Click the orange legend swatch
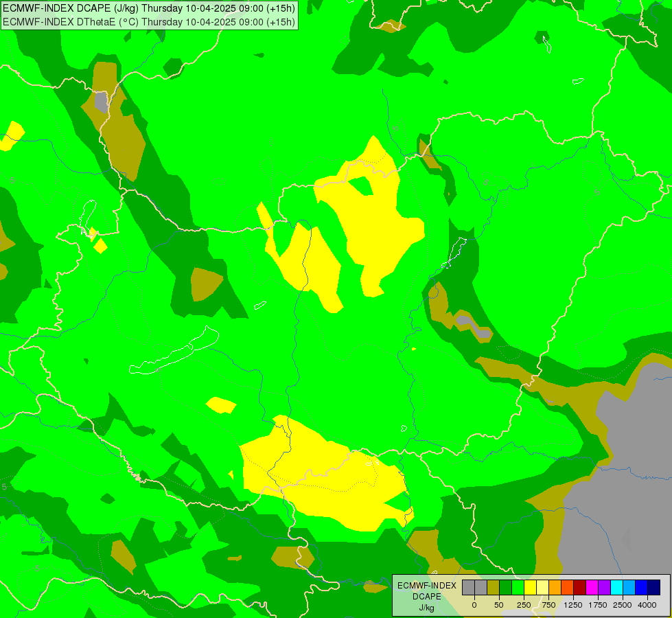 coord(555,588)
